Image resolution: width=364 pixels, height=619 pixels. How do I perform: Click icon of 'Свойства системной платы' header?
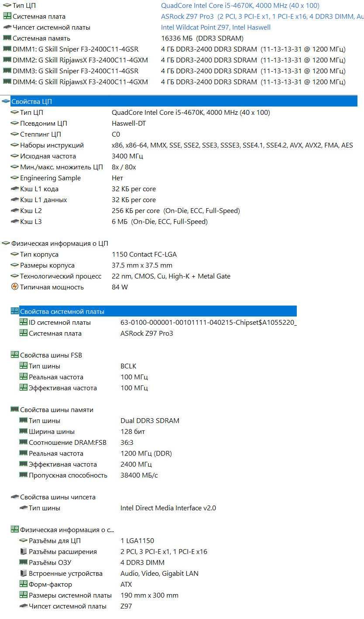tap(14, 311)
